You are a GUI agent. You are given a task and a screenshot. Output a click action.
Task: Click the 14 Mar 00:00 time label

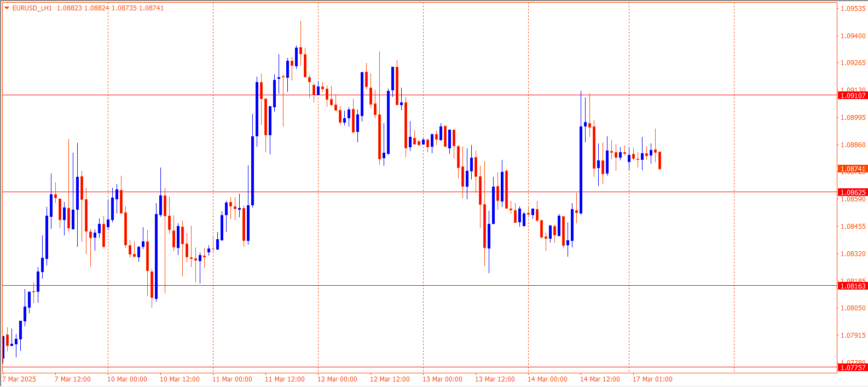tap(547, 379)
